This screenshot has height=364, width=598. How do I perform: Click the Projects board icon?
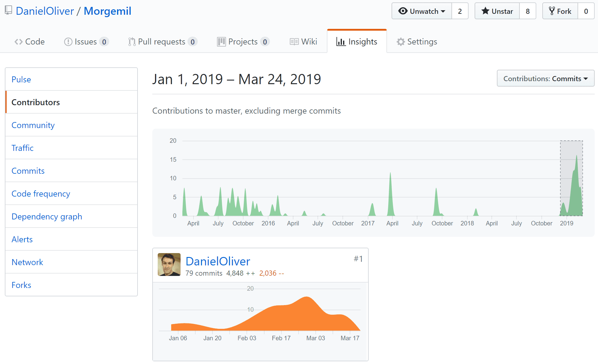pyautogui.click(x=221, y=42)
